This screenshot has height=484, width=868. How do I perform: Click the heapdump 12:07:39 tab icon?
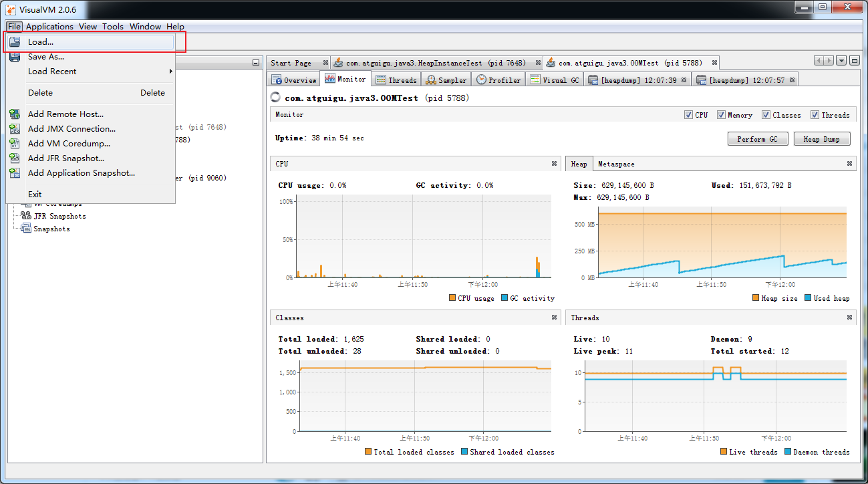593,80
